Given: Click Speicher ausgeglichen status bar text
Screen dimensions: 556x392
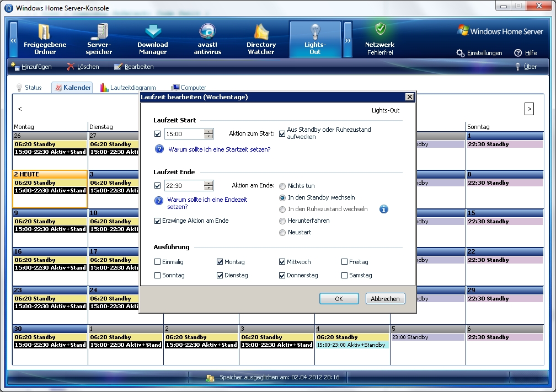Looking at the screenshot, I should click(280, 377).
